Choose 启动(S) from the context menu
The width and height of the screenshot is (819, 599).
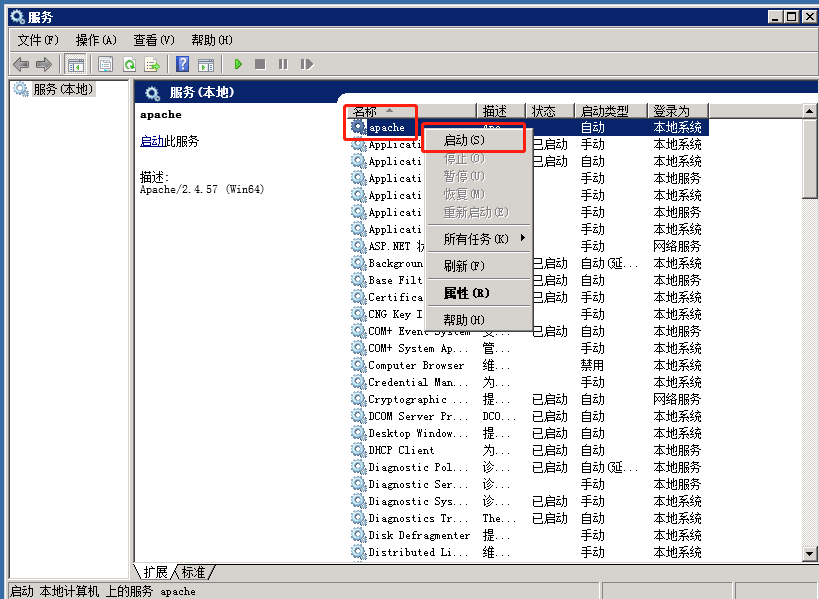464,140
